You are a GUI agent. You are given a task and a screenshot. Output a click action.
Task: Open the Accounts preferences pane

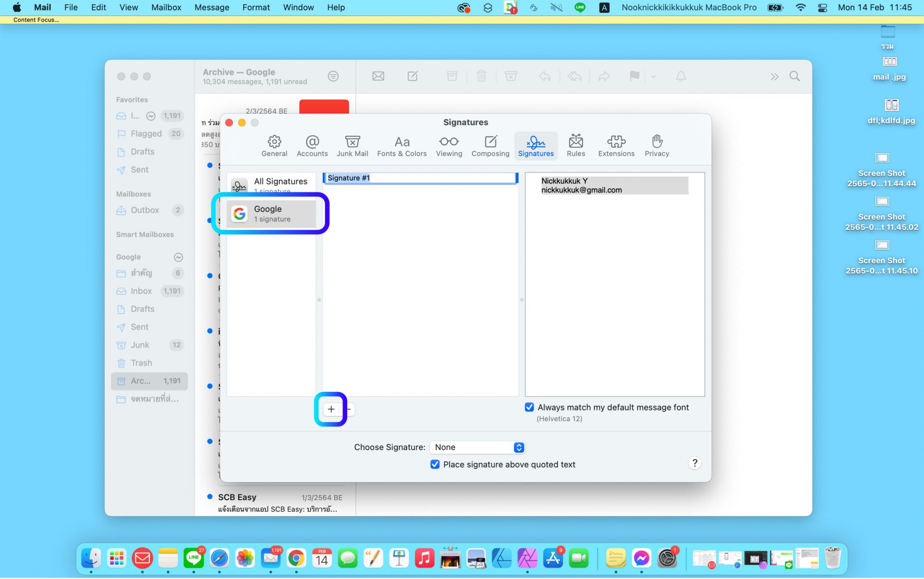click(x=312, y=146)
